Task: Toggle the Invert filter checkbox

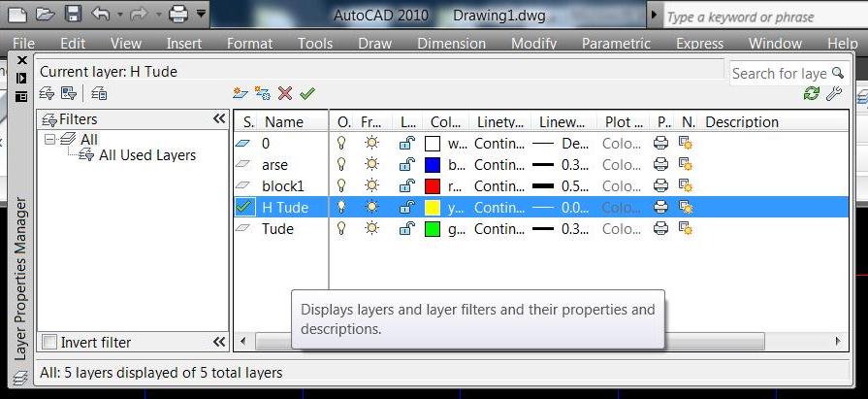Action: (49, 342)
